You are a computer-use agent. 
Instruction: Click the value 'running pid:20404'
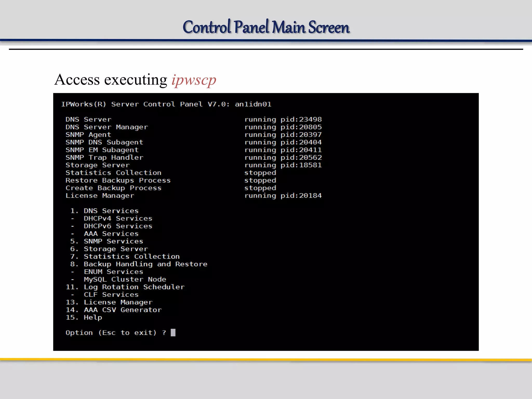[x=283, y=142]
